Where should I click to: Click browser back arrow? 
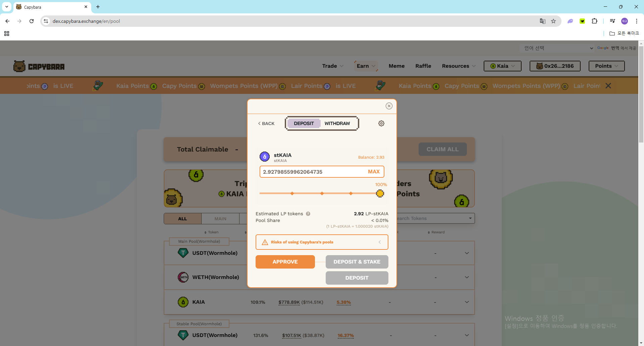(7, 21)
